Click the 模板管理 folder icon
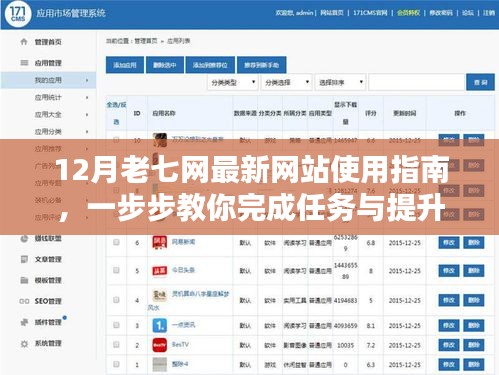The image size is (499, 375). click(x=24, y=280)
